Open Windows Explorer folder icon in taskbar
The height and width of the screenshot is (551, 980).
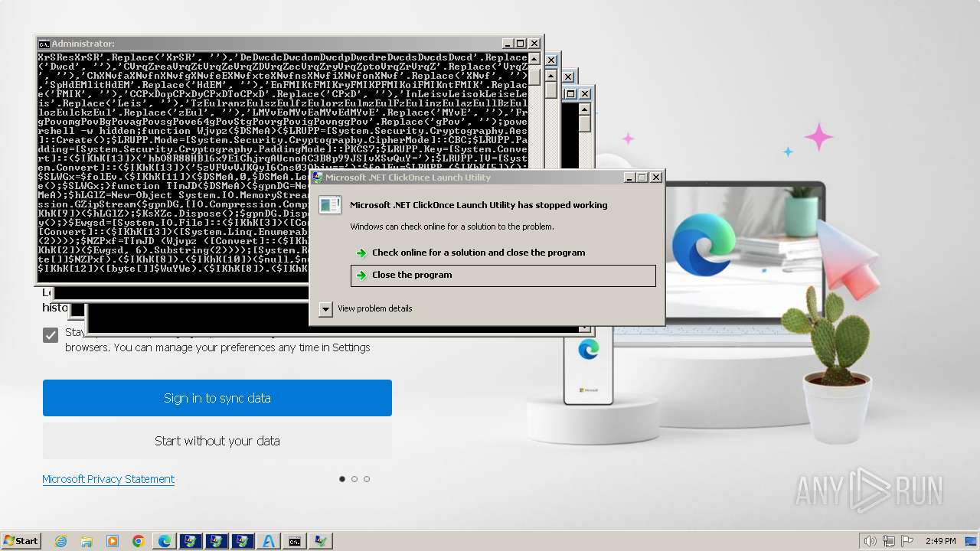(x=87, y=541)
